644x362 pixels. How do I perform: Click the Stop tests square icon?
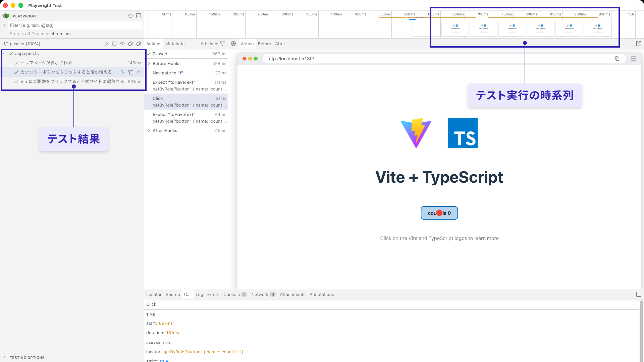(x=114, y=44)
